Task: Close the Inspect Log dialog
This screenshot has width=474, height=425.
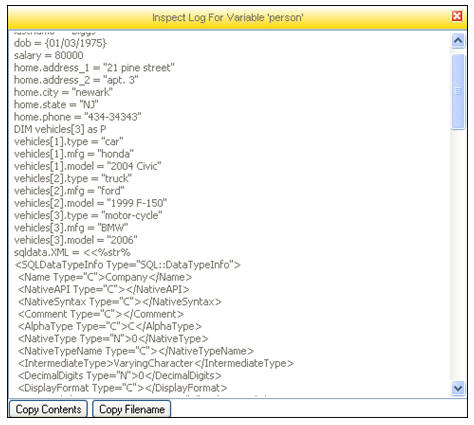Action: pyautogui.click(x=457, y=16)
